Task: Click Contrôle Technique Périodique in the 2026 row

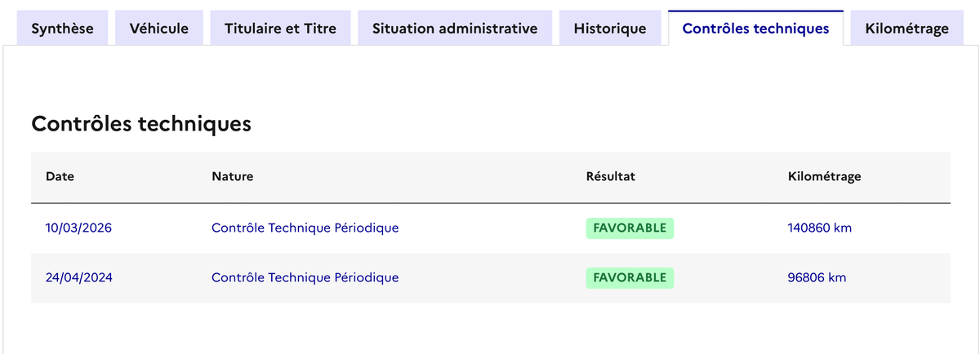Action: (x=305, y=228)
